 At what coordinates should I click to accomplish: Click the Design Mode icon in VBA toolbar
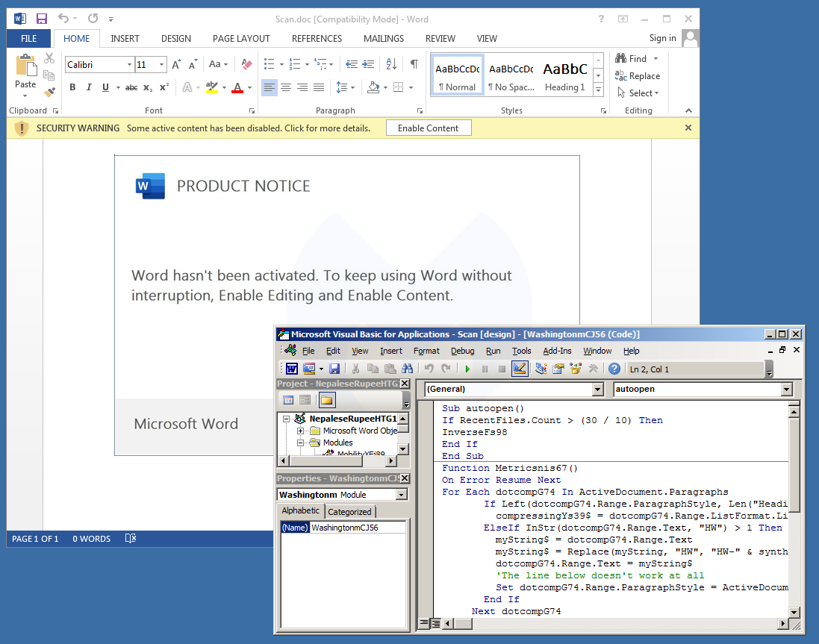[x=520, y=369]
